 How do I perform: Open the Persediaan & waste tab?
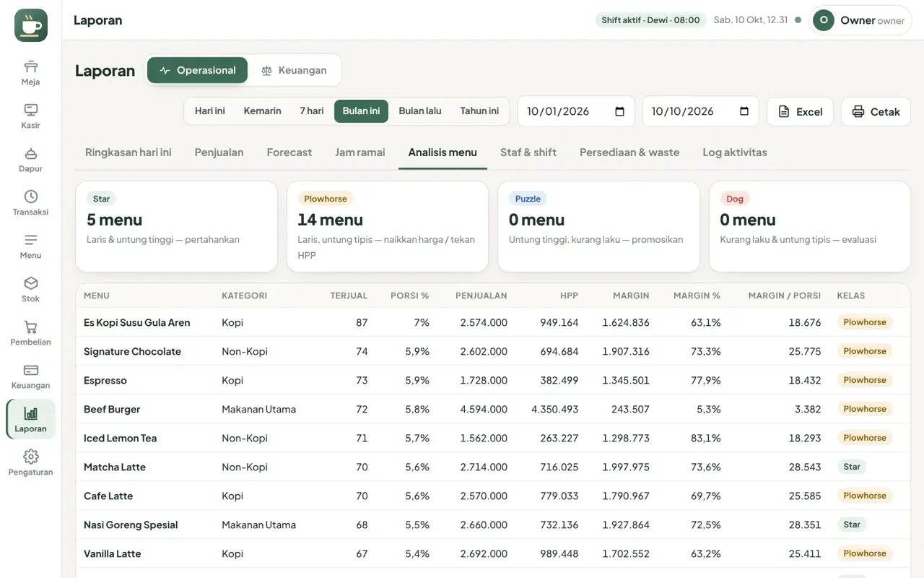point(629,152)
